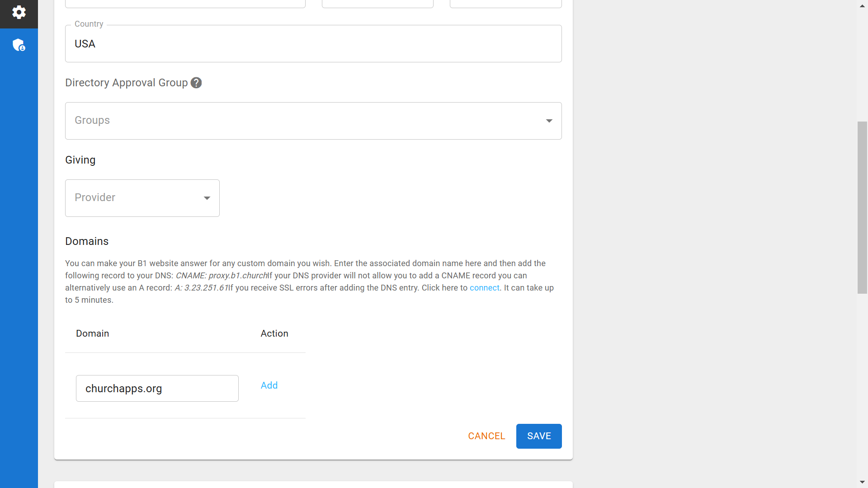This screenshot has height=488, width=868.
Task: Click the scrollbar up arrow
Action: [862, 6]
